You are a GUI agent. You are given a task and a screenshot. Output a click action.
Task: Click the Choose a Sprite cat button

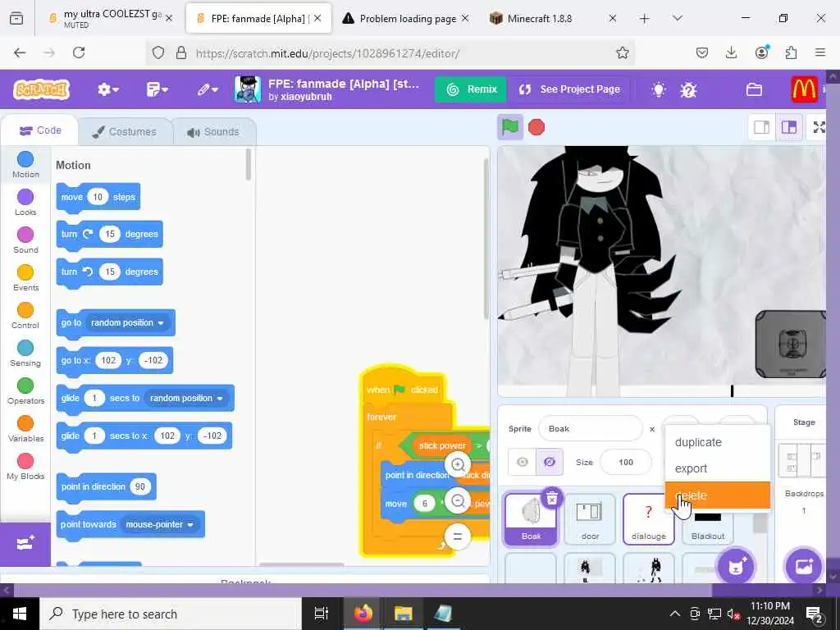pyautogui.click(x=736, y=566)
